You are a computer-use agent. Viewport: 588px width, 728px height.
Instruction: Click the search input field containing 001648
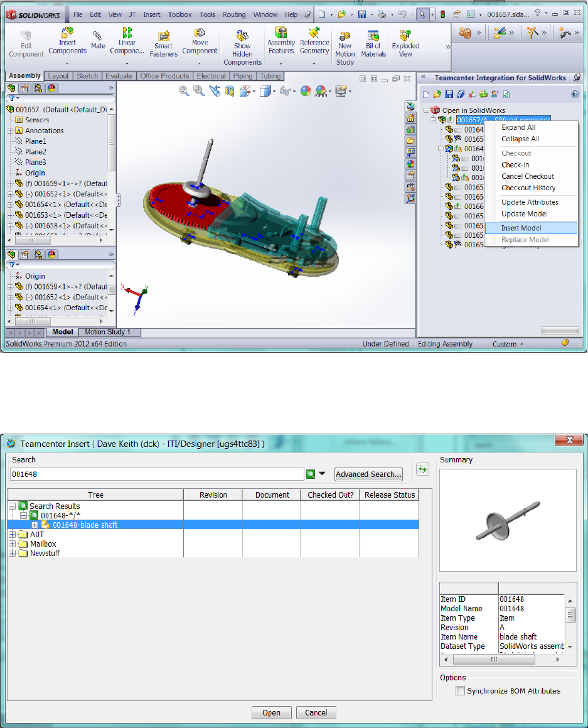click(x=157, y=474)
